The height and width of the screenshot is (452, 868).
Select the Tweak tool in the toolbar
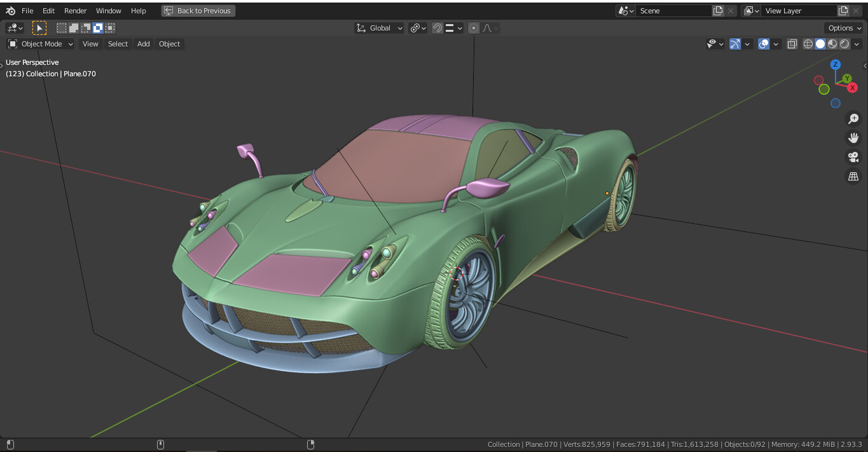pos(39,27)
